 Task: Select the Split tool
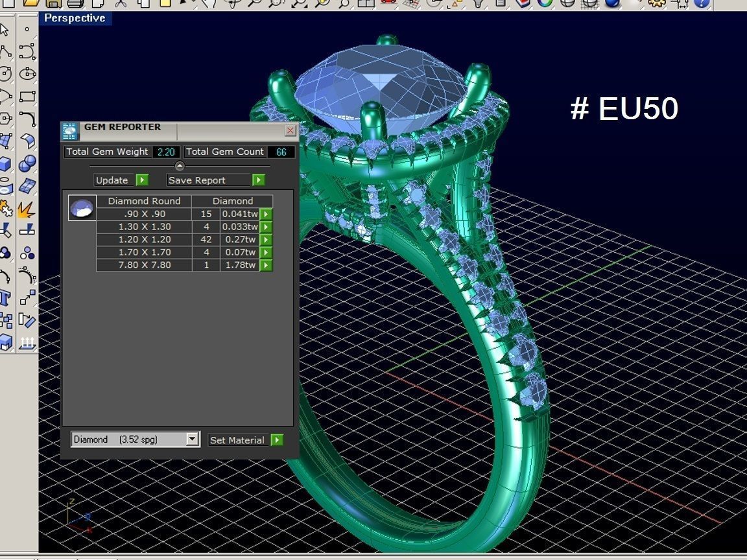click(x=27, y=231)
